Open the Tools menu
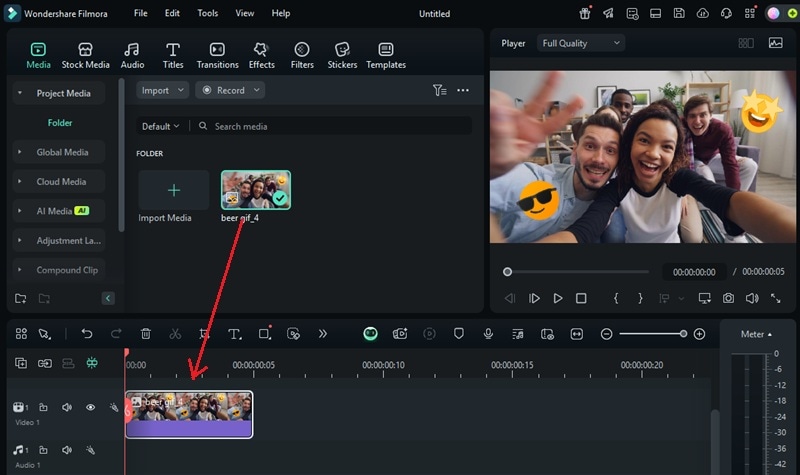Screen dimensions: 800x475 point(207,13)
